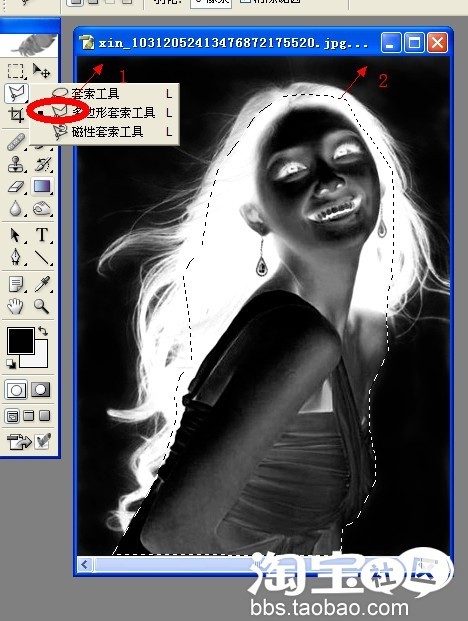The width and height of the screenshot is (468, 621).
Task: Open the foreground black color swatch
Action: (x=21, y=341)
